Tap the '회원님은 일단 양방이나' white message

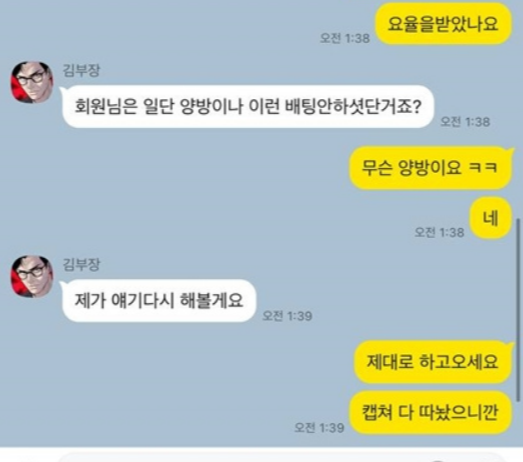pos(247,107)
